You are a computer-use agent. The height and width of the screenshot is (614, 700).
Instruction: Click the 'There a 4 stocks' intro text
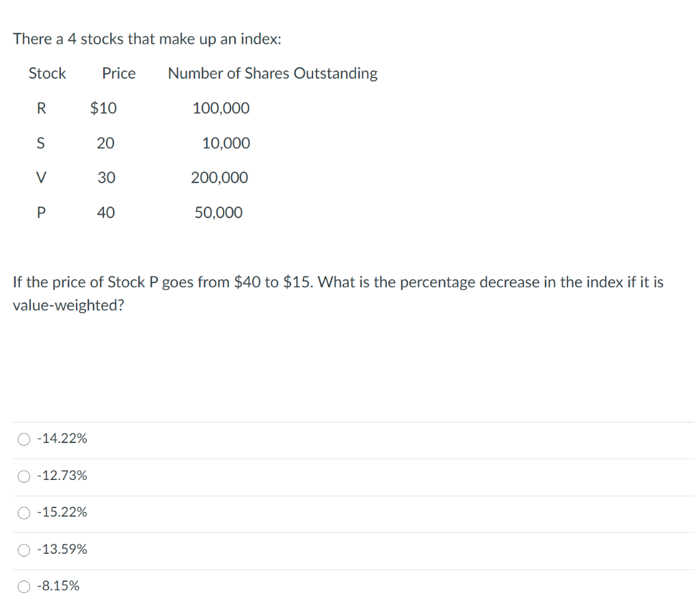point(147,39)
